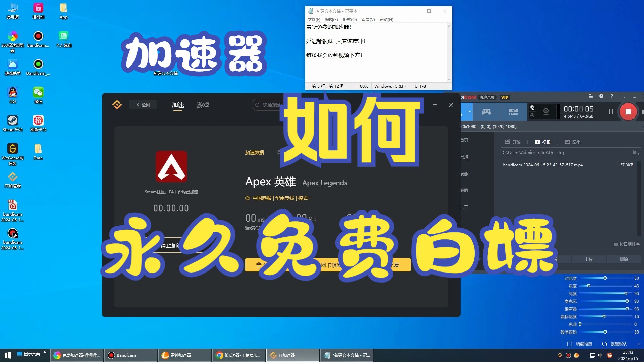Click Bandicam 上传 upload button

click(x=589, y=259)
